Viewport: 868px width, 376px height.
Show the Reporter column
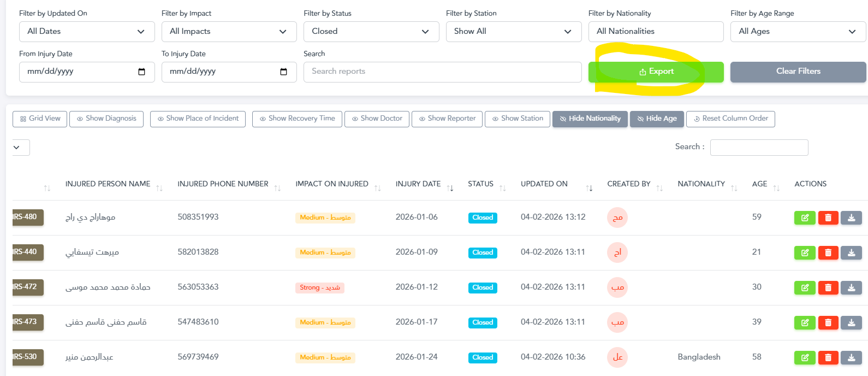(x=447, y=119)
